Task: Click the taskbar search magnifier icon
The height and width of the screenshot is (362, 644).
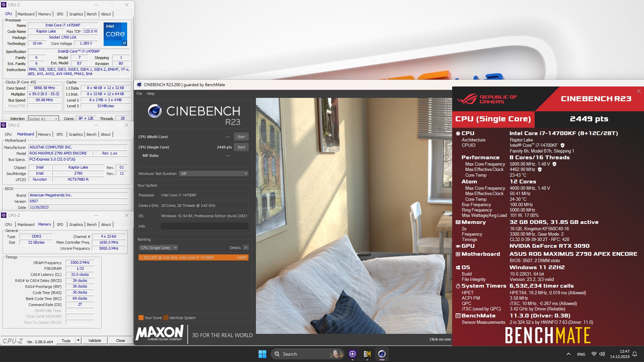Action: 277,354
